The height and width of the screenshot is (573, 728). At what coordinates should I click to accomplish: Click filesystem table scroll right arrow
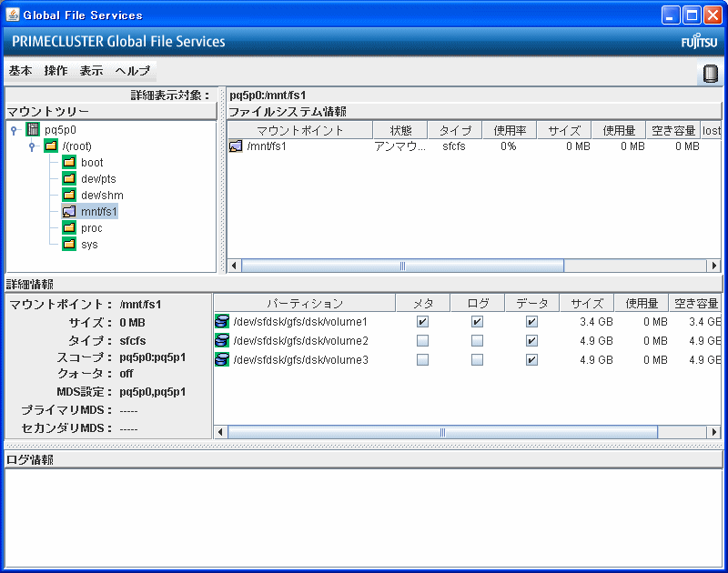click(713, 266)
